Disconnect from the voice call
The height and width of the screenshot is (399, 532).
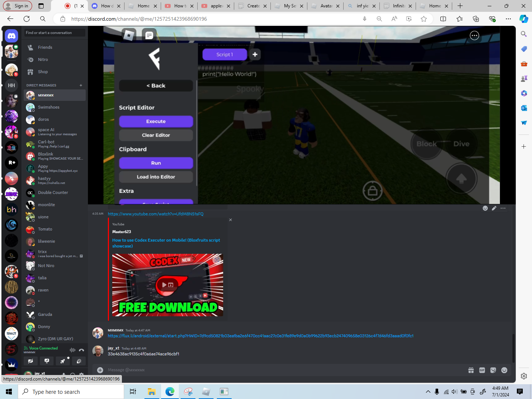click(81, 350)
